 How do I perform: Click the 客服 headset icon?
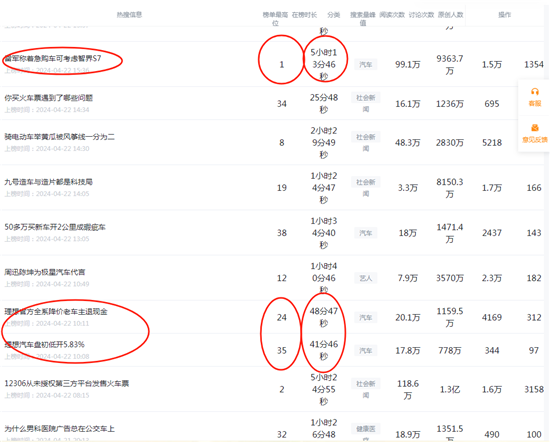(535, 92)
